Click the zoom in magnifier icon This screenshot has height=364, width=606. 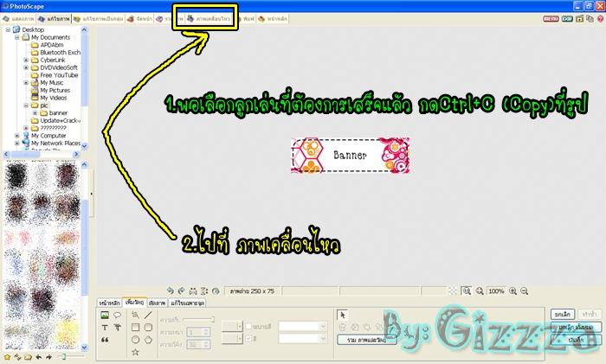513,291
